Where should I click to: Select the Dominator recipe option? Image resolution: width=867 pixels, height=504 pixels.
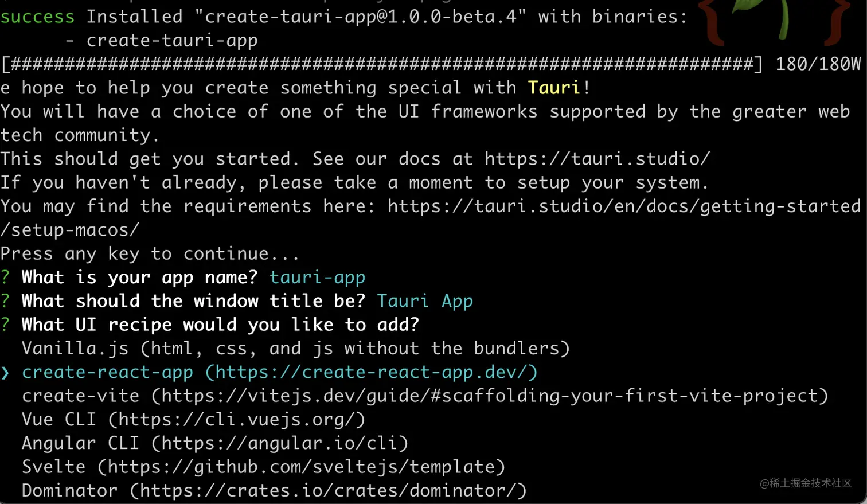(x=274, y=491)
